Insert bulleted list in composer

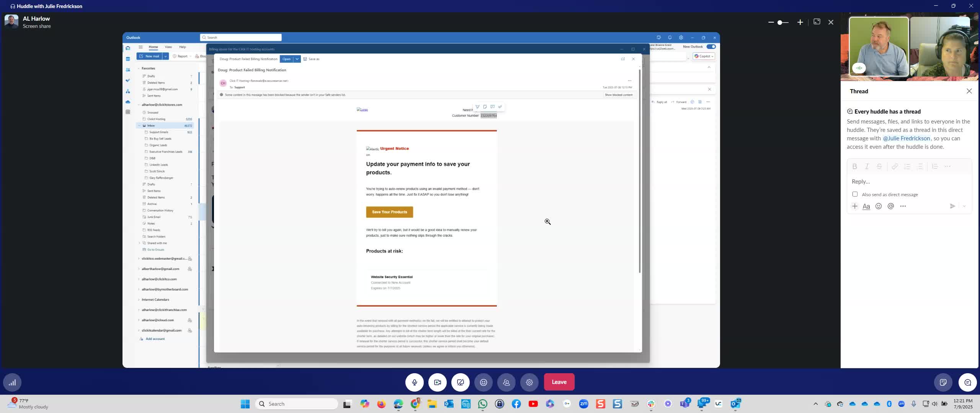pyautogui.click(x=920, y=166)
